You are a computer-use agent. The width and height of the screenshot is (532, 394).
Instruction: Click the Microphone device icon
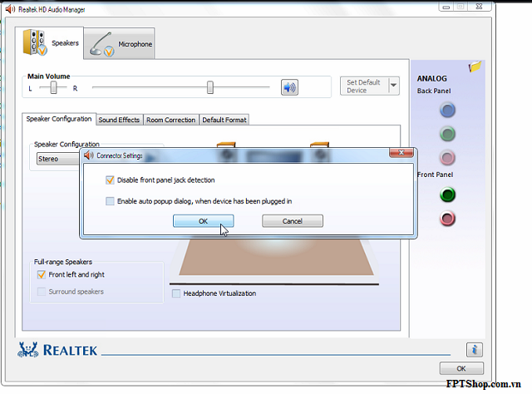click(101, 44)
